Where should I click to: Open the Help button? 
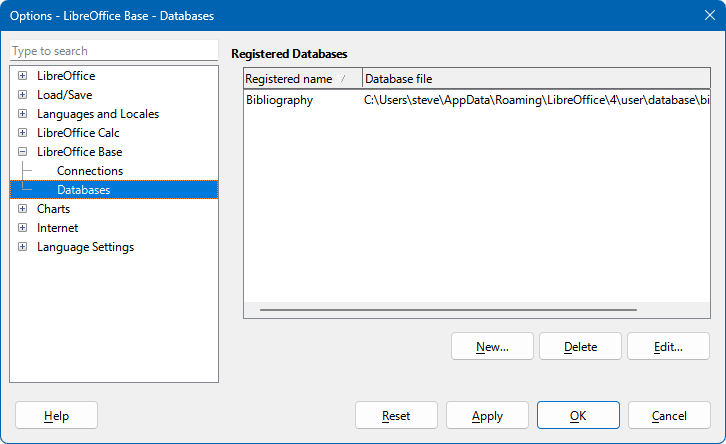click(x=56, y=415)
